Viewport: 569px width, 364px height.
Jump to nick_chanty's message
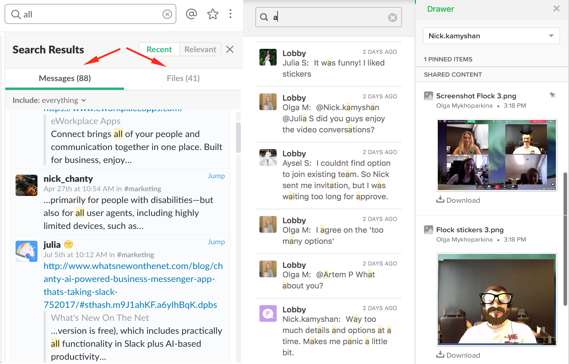click(216, 176)
